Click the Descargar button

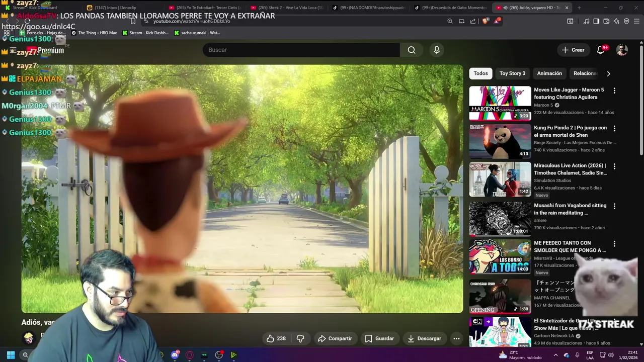point(424,338)
